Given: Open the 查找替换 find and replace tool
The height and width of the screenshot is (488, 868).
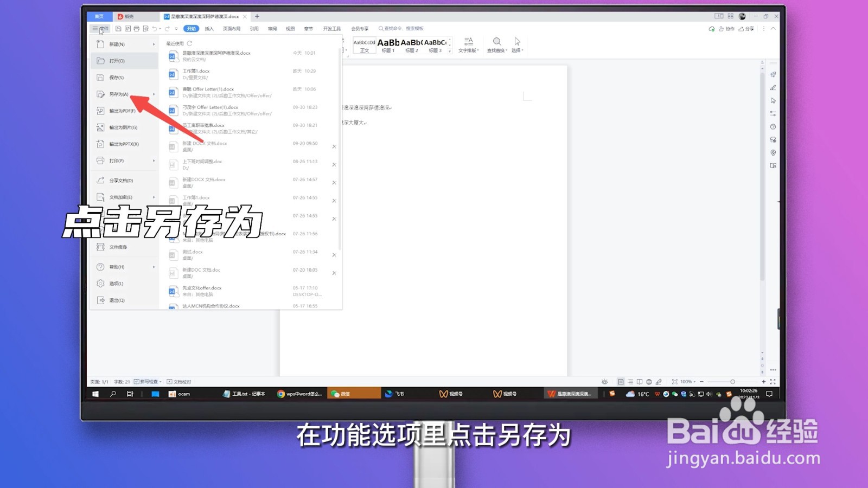Looking at the screenshot, I should tap(497, 45).
